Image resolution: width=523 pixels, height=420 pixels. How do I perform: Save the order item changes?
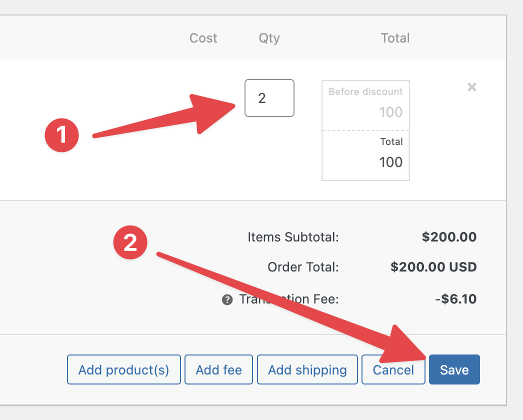(454, 370)
